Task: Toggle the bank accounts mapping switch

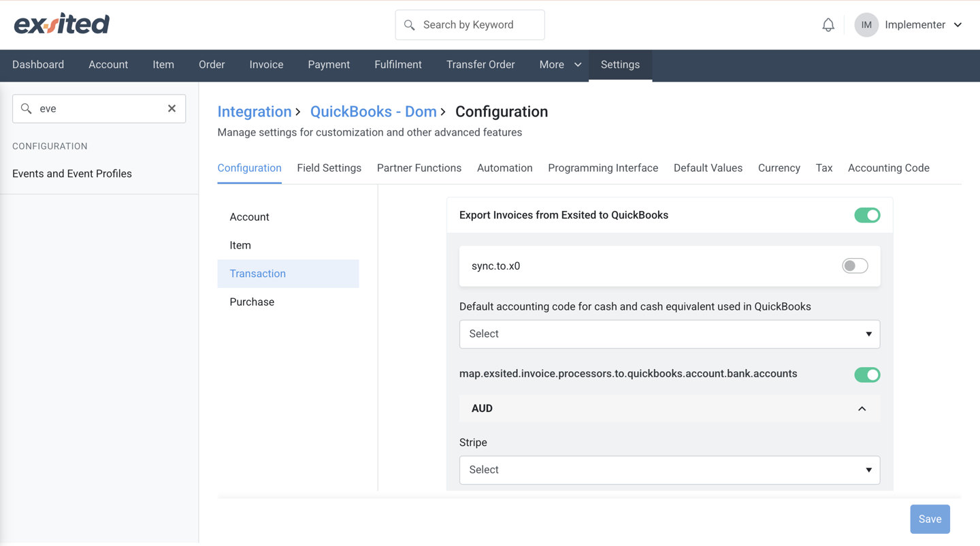Action: click(x=867, y=374)
